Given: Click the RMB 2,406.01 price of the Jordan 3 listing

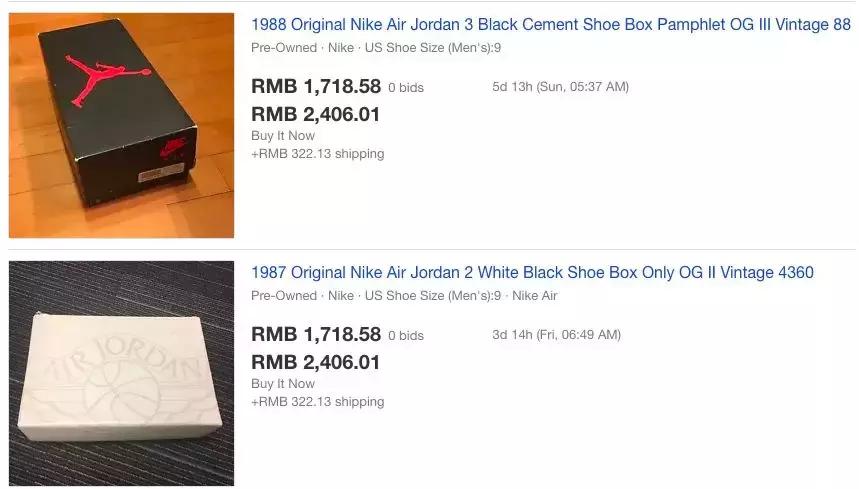Looking at the screenshot, I should tap(316, 114).
